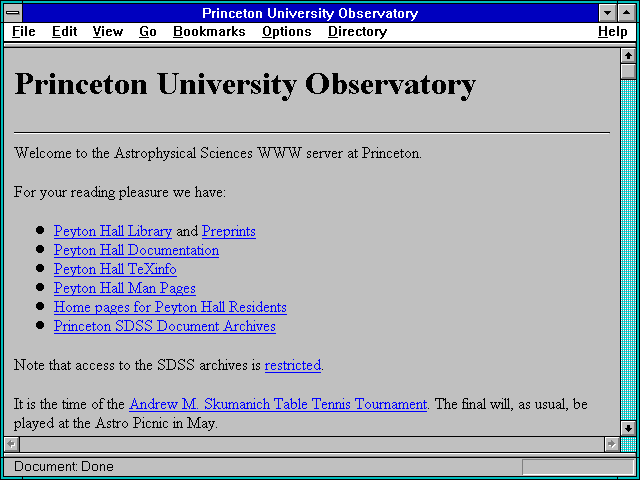640x480 pixels.
Task: Click the vertical scrollbar down arrow
Action: coord(628,428)
